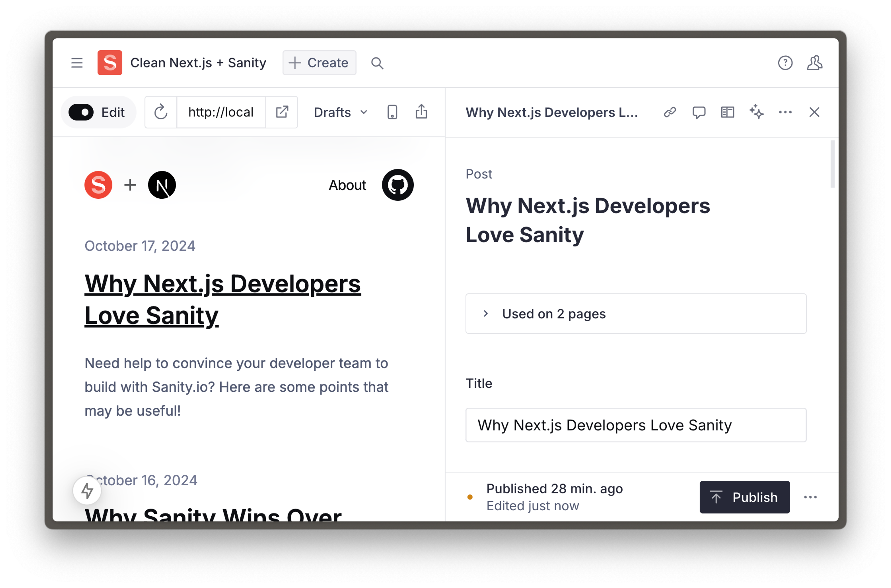The image size is (891, 588).
Task: Click the document pane vertical scrollbar
Action: tap(833, 164)
